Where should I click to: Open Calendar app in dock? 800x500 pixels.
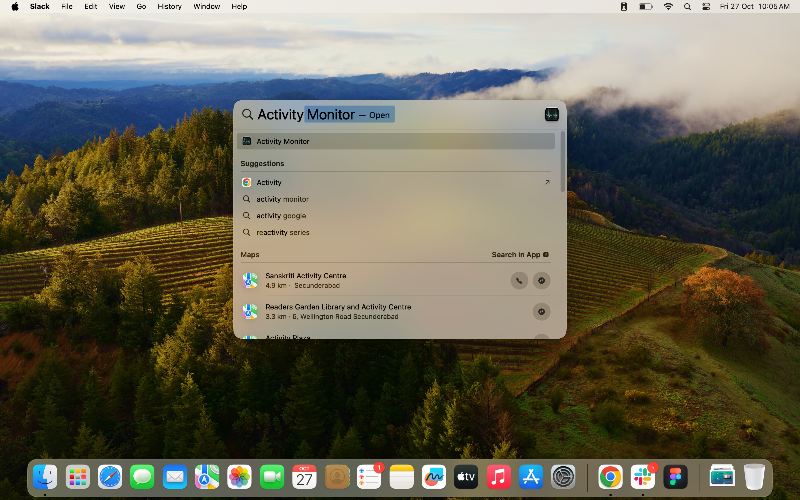[304, 477]
